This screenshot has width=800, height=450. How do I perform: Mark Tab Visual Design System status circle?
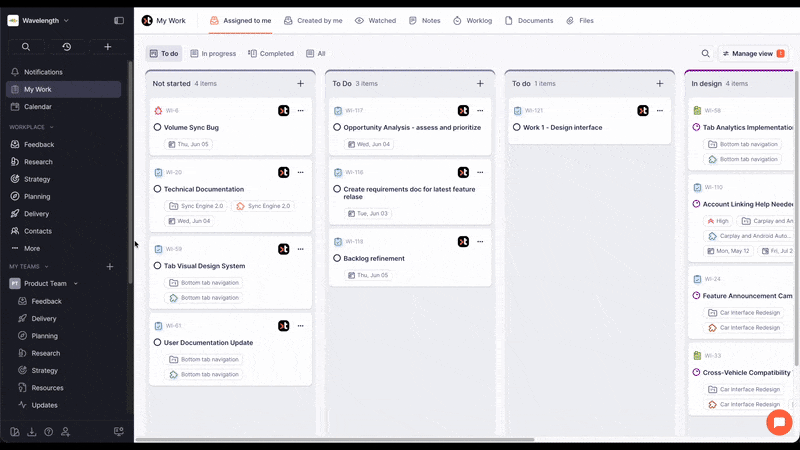[x=157, y=266]
